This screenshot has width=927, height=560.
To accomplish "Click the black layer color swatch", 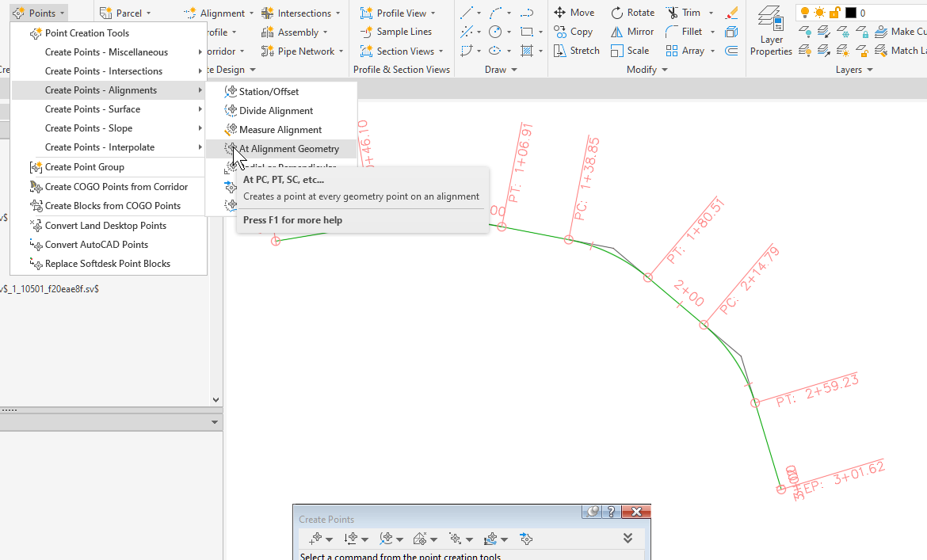I will [849, 12].
